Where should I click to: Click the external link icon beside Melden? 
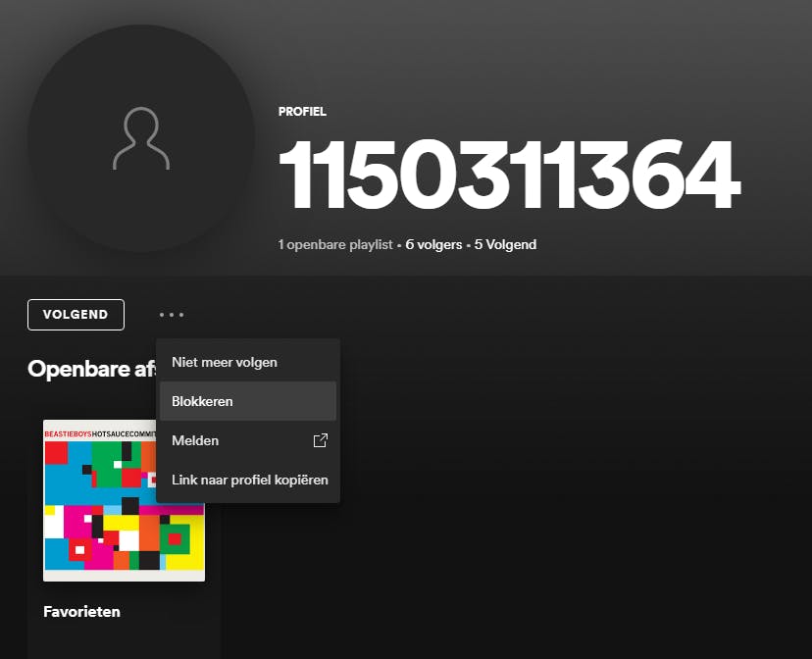pyautogui.click(x=321, y=440)
